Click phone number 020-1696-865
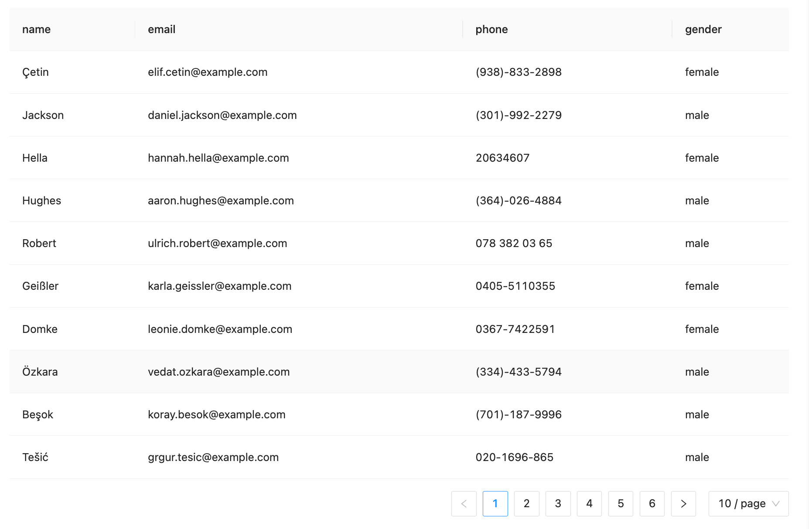This screenshot has height=529, width=812. click(x=514, y=457)
